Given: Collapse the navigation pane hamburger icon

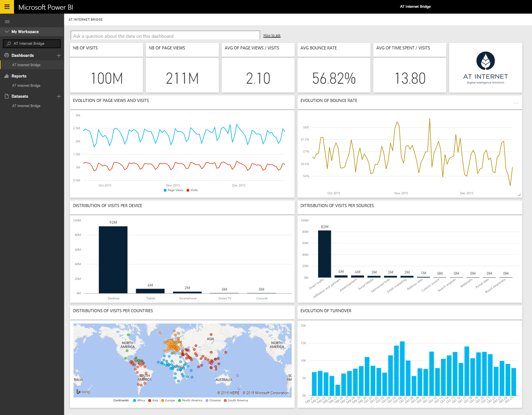Looking at the screenshot, I should (7, 21).
